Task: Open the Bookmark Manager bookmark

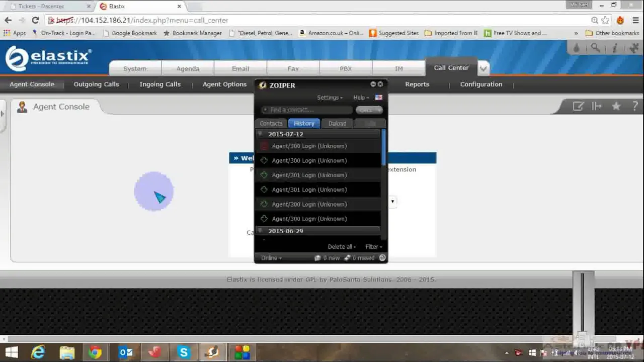Action: [192, 33]
